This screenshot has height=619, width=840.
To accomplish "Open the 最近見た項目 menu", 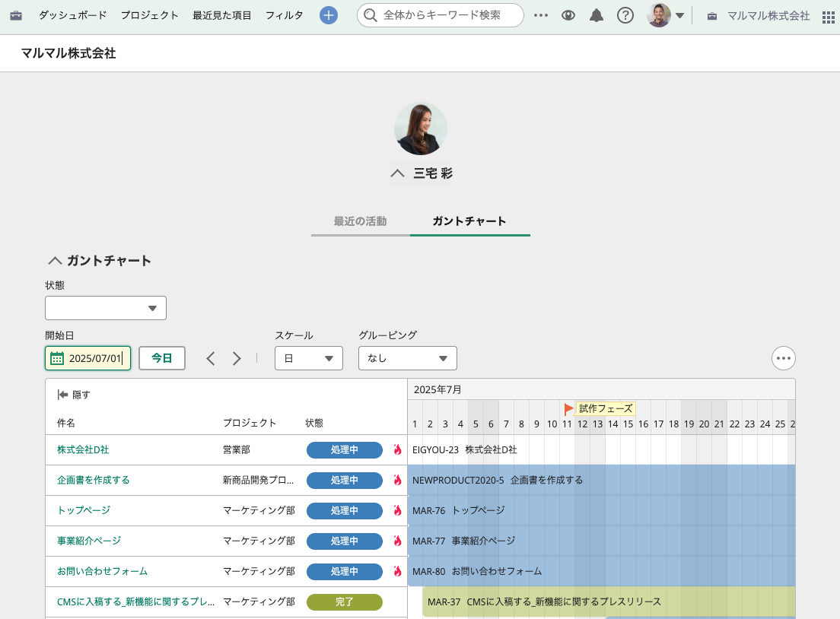I will (221, 15).
